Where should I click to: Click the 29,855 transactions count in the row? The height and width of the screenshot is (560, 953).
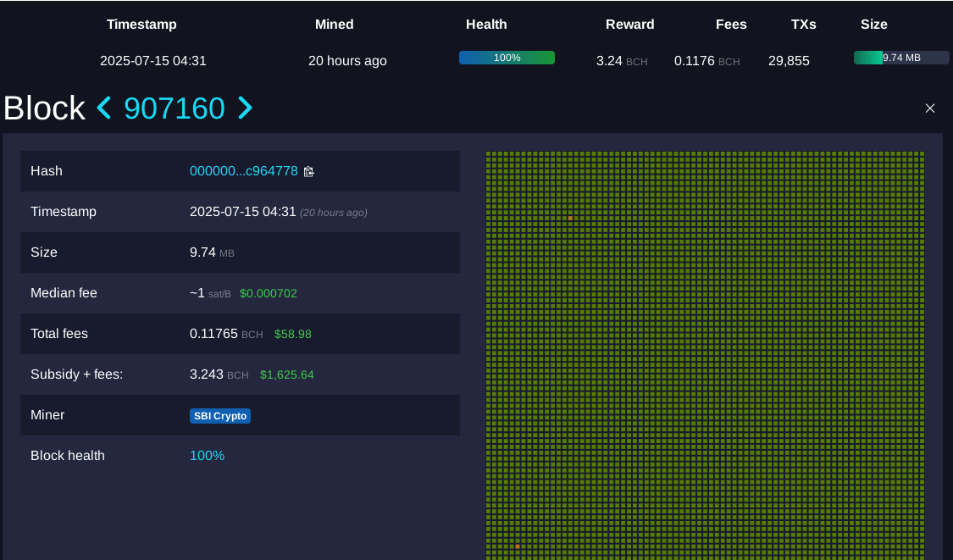coord(789,61)
